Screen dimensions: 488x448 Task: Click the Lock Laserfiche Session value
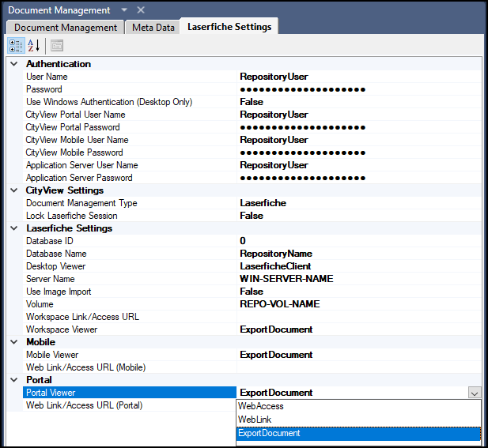[x=252, y=216]
